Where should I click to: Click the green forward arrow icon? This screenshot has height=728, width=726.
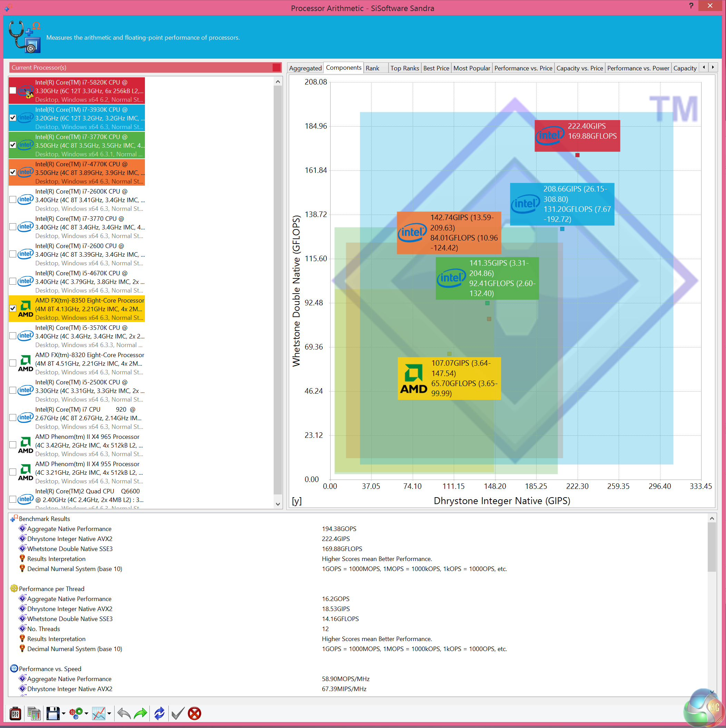(x=140, y=713)
